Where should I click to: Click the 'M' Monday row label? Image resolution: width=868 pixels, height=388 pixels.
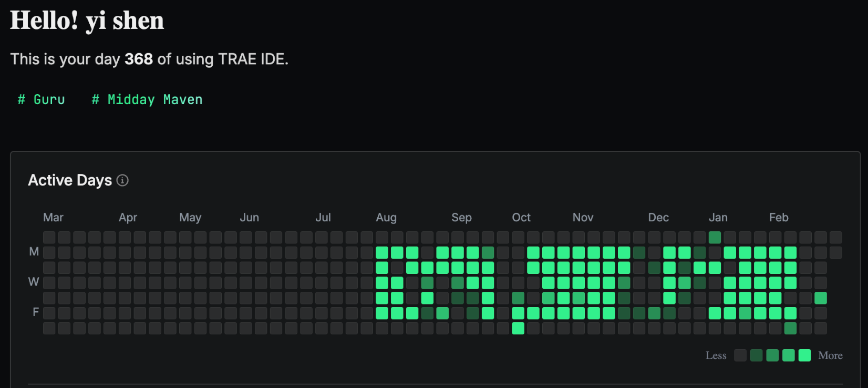[34, 252]
